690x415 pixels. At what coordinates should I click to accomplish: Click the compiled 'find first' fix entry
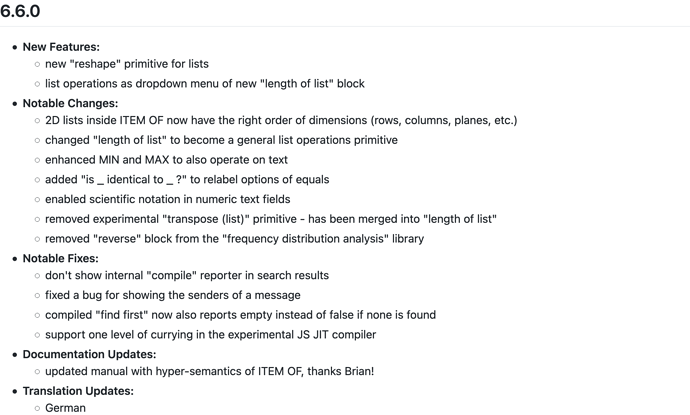pos(240,315)
